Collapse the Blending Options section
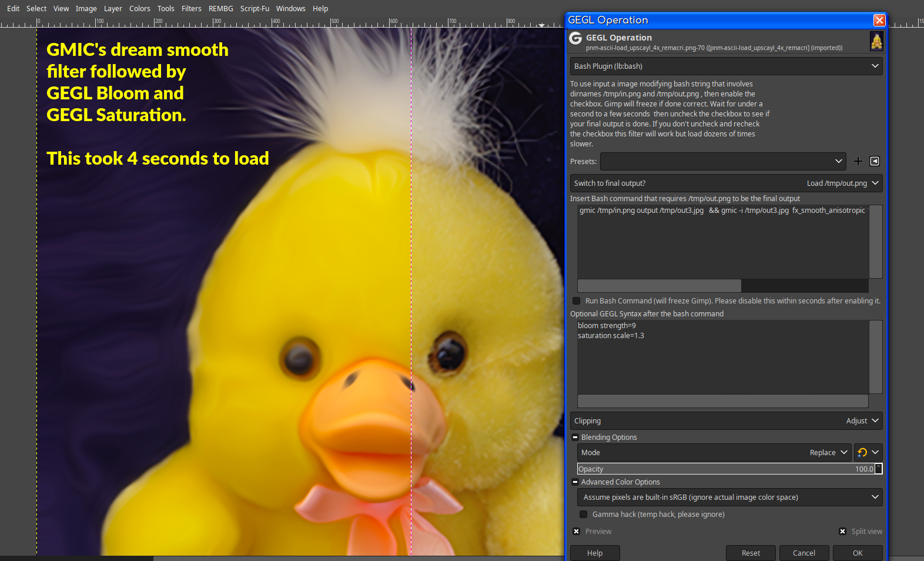924x561 pixels. (575, 437)
